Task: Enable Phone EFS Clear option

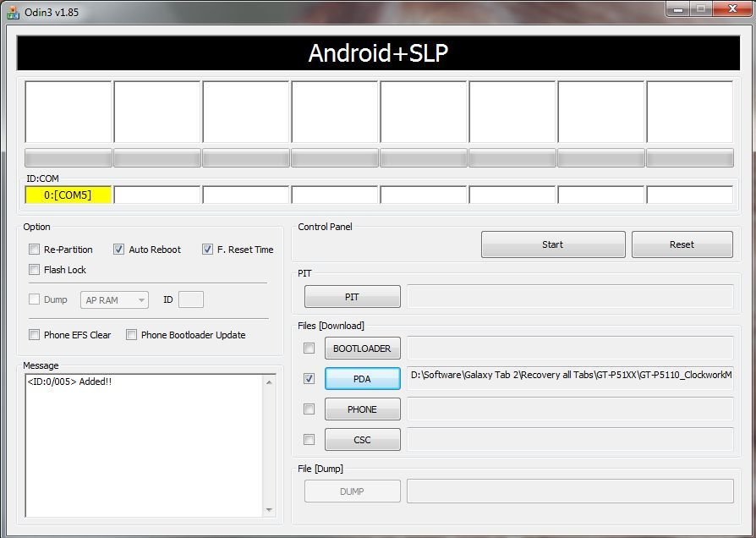Action: [34, 334]
